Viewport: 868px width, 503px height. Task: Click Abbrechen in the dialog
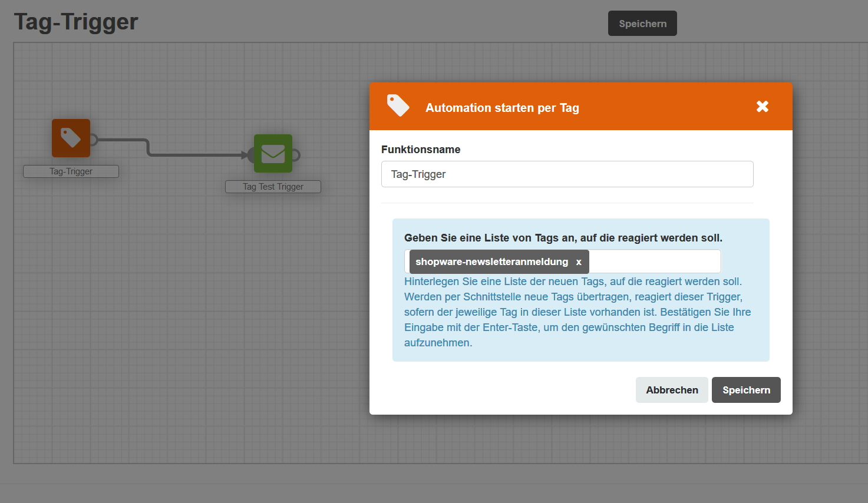[672, 390]
